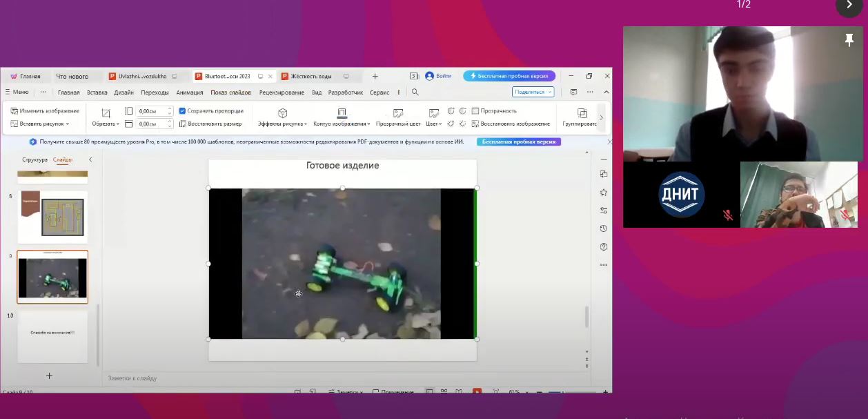Close the Blurtoot...ссии 2023 document tab
The height and width of the screenshot is (419, 868).
click(x=270, y=77)
